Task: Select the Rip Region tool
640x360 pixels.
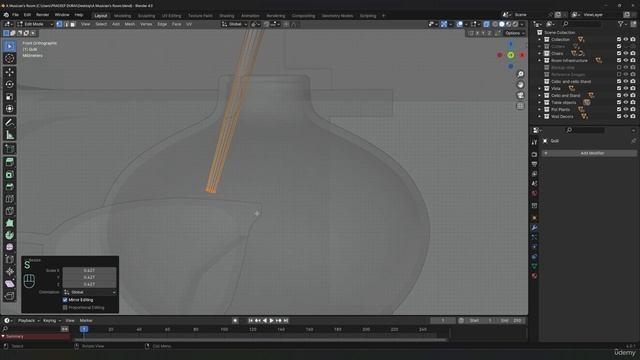Action: tap(9, 296)
